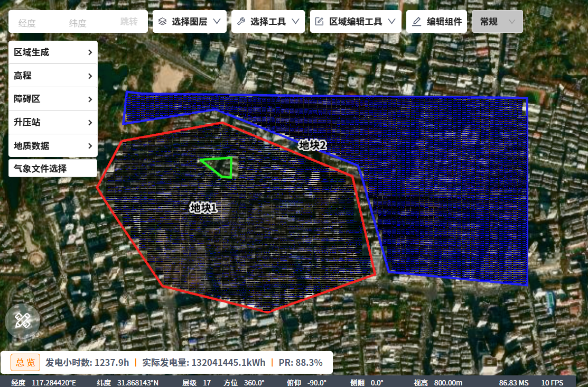The width and height of the screenshot is (588, 387).
Task: Expand the 障碍区 submenu chevron
Action: point(90,99)
